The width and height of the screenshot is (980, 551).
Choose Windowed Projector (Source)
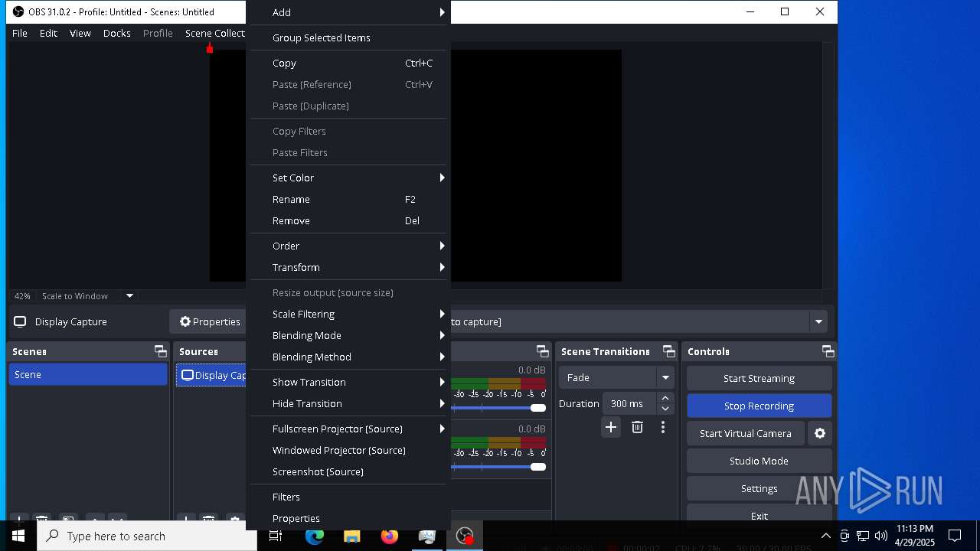point(348,450)
